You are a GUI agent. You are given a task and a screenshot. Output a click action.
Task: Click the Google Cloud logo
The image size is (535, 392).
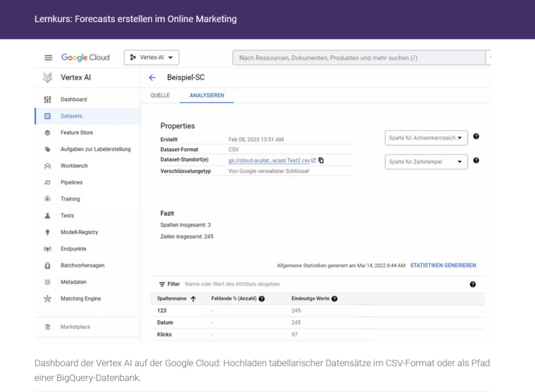[85, 58]
